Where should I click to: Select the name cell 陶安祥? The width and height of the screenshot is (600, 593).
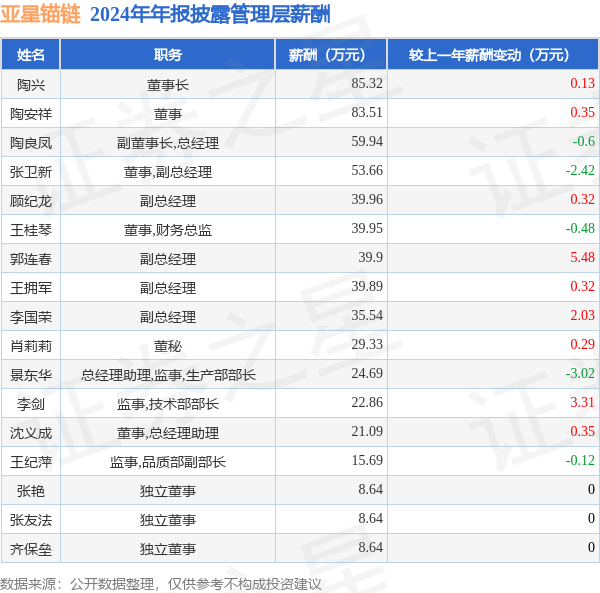pyautogui.click(x=31, y=114)
